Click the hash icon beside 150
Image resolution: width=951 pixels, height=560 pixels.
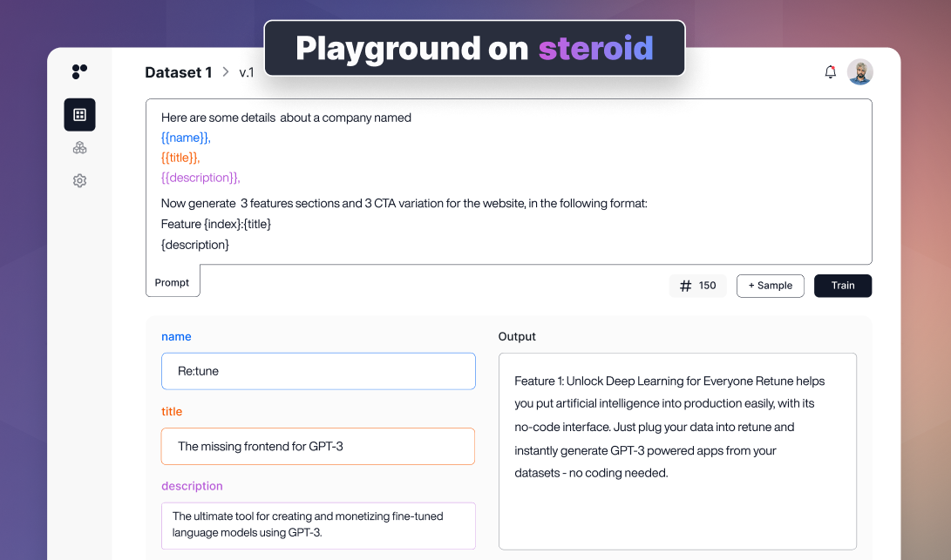click(x=685, y=286)
